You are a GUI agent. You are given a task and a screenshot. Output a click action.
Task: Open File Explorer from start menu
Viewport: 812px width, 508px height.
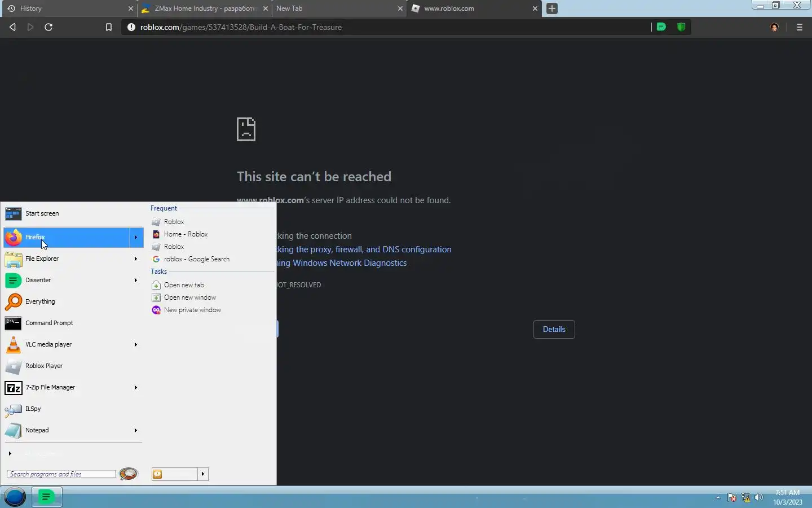[x=73, y=259]
